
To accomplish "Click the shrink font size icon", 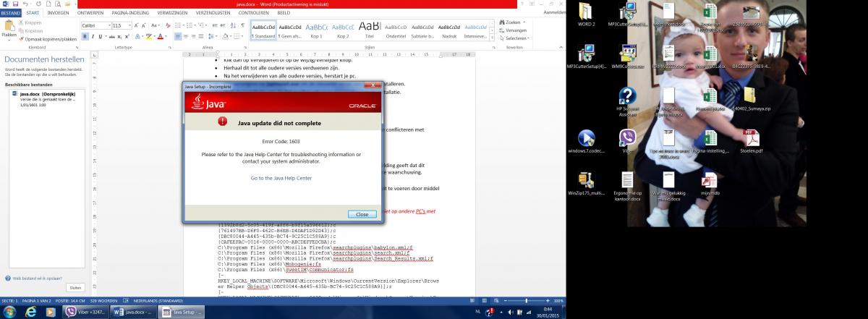I will pos(144,25).
